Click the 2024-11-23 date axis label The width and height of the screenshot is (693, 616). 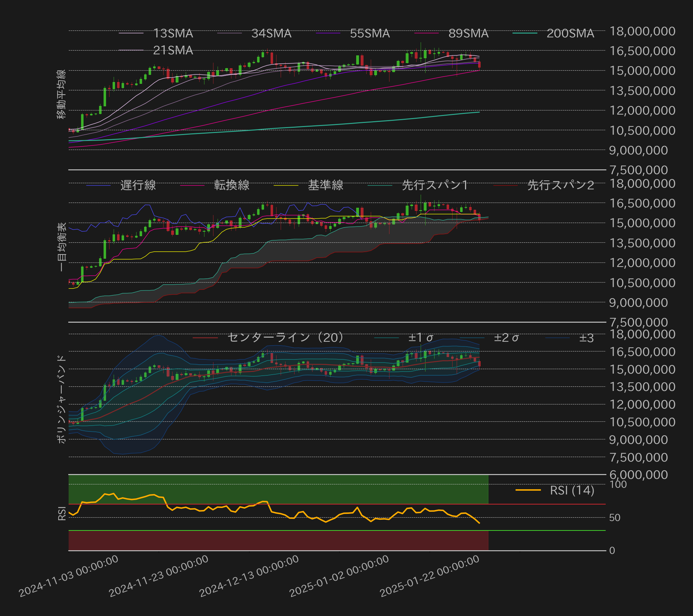pyautogui.click(x=159, y=576)
